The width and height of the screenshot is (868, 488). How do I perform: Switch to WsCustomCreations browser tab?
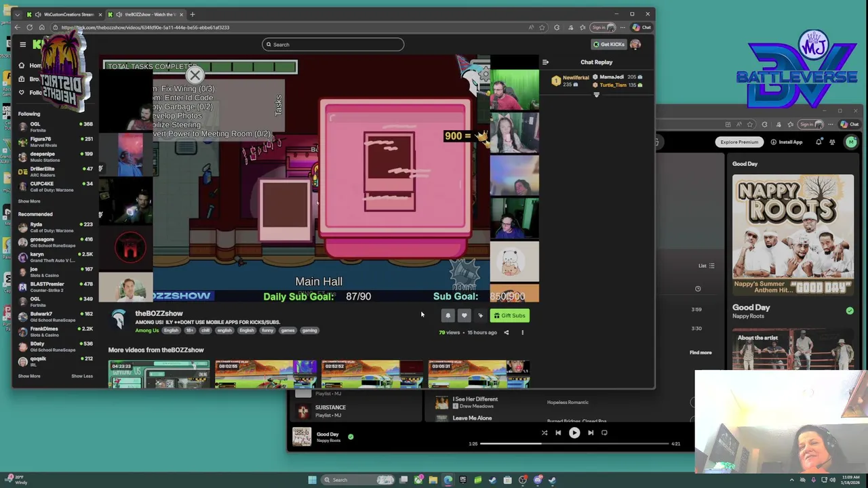(64, 14)
